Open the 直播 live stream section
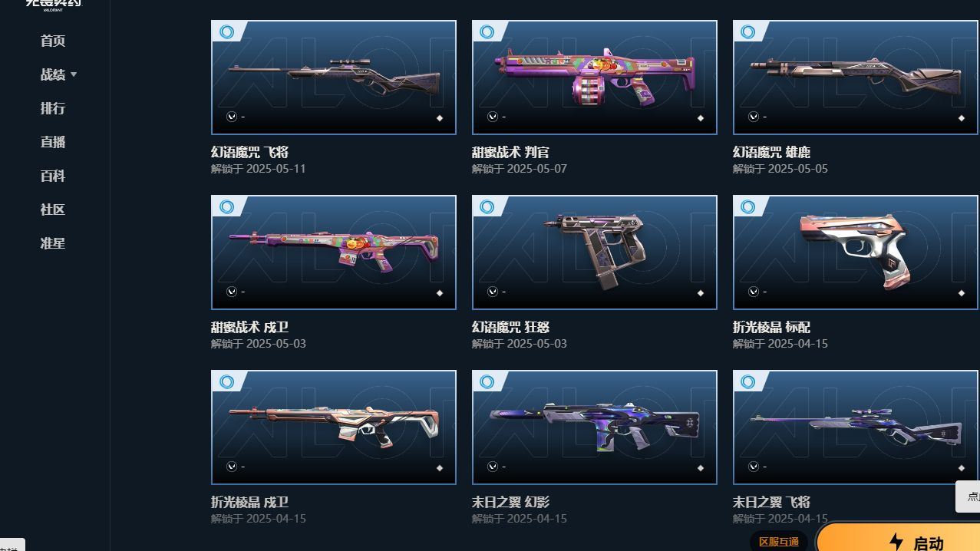This screenshot has width=980, height=551. point(53,142)
